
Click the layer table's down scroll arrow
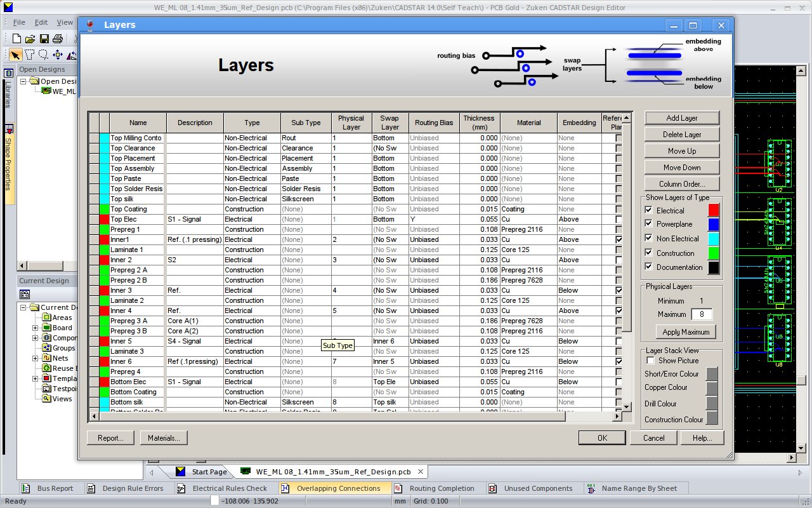[x=627, y=406]
